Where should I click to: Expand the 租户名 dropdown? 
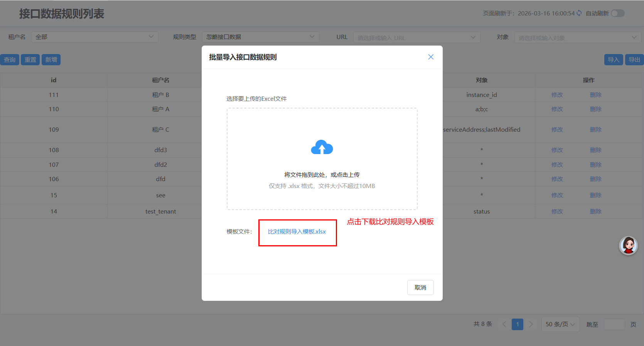[94, 37]
